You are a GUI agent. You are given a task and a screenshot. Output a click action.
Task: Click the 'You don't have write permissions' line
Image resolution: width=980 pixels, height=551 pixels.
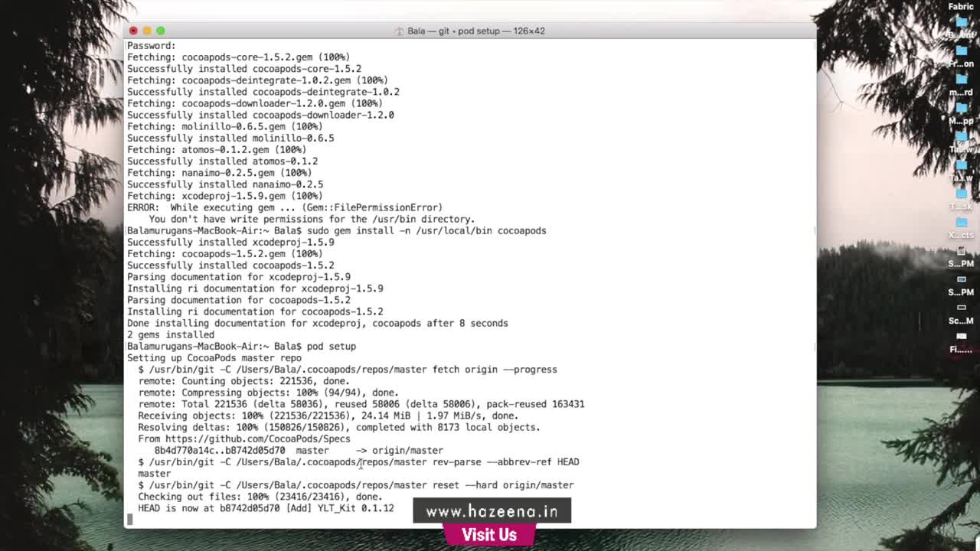tap(312, 219)
